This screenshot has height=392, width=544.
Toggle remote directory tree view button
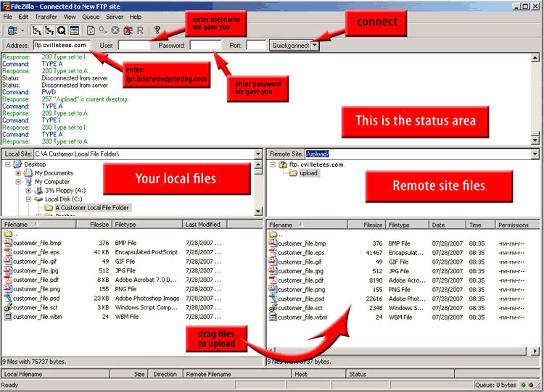click(x=49, y=30)
